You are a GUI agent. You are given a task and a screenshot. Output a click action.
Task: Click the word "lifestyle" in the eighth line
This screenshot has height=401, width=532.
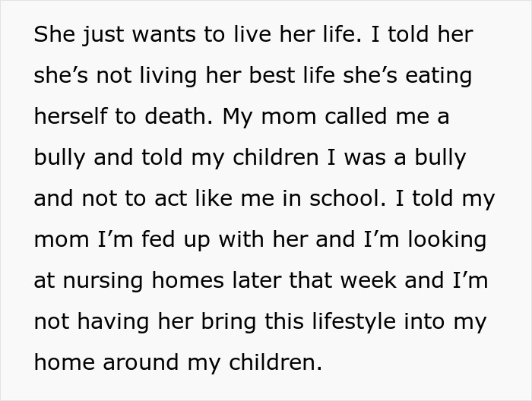pyautogui.click(x=353, y=322)
